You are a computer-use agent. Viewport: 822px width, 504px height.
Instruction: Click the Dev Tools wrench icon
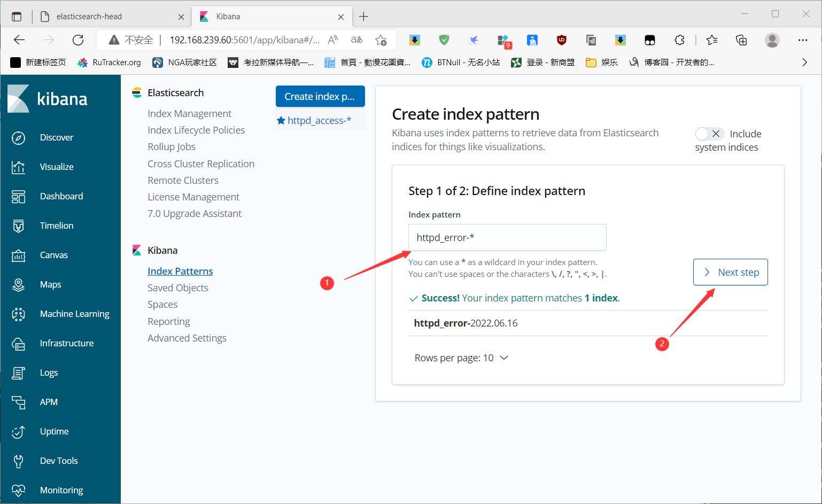(18, 461)
